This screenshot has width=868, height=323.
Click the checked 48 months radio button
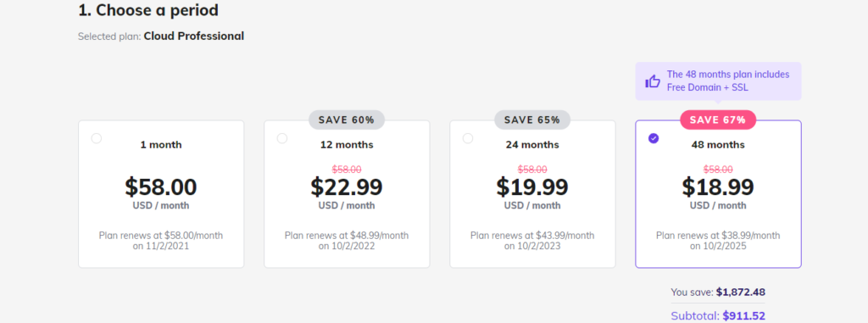click(654, 138)
